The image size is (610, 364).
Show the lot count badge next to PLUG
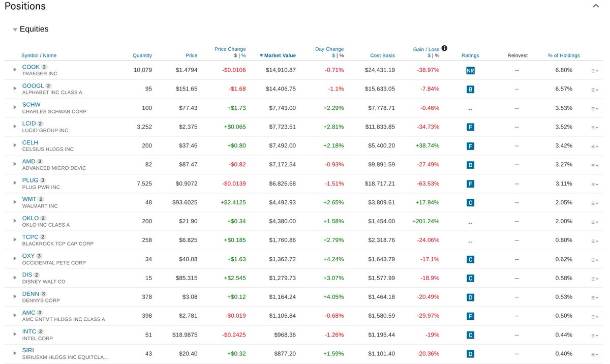tap(43, 180)
